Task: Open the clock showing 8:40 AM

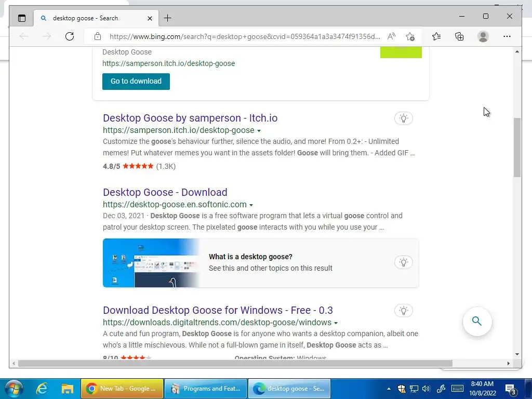Action: 482,389
